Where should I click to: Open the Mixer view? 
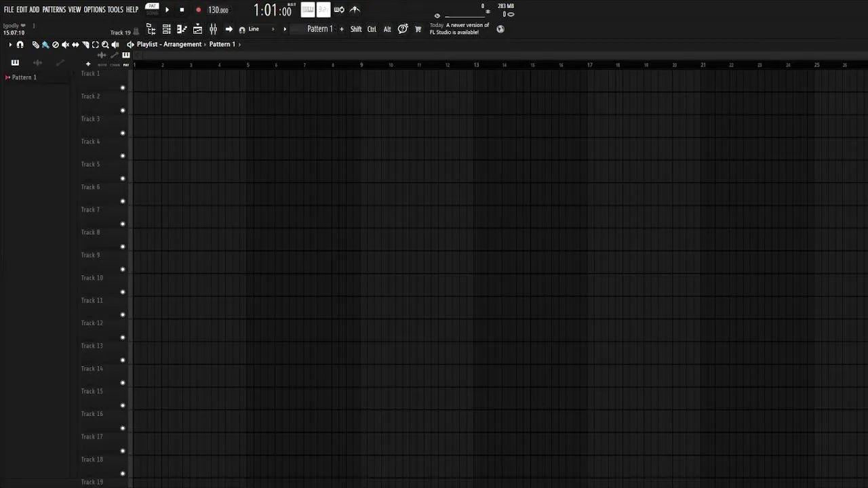coord(213,29)
